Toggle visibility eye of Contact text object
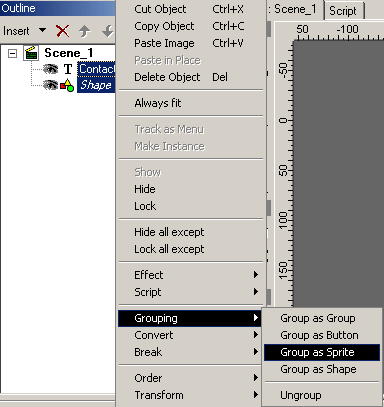The height and width of the screenshot is (407, 384). point(50,69)
